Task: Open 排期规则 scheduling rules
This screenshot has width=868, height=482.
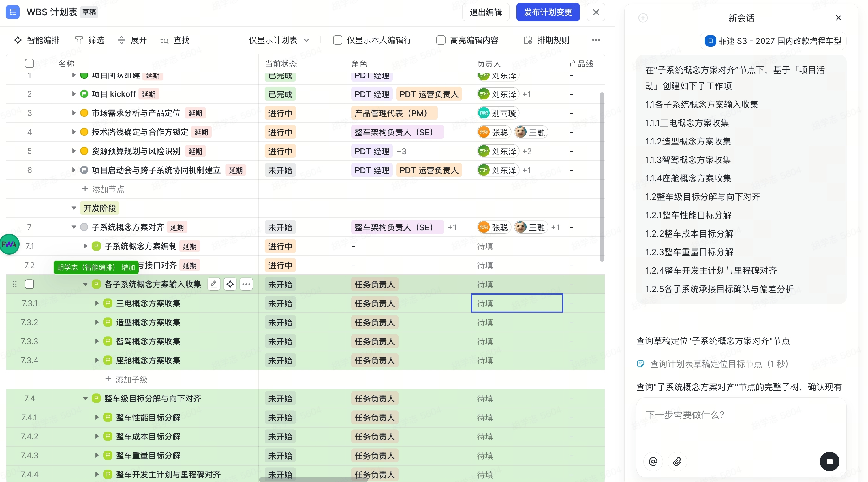Action: tap(546, 40)
